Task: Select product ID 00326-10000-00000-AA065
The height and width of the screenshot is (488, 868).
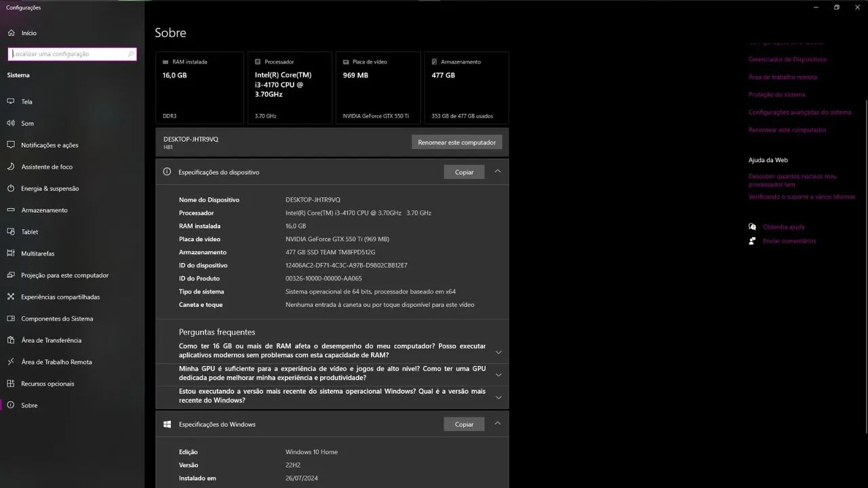Action: 323,279
